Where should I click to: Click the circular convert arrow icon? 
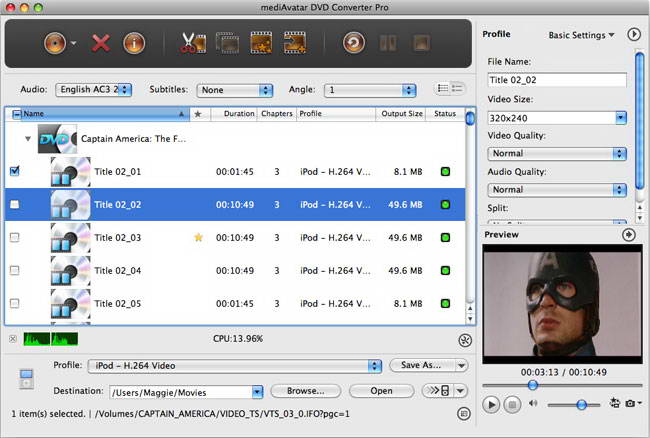tap(352, 43)
